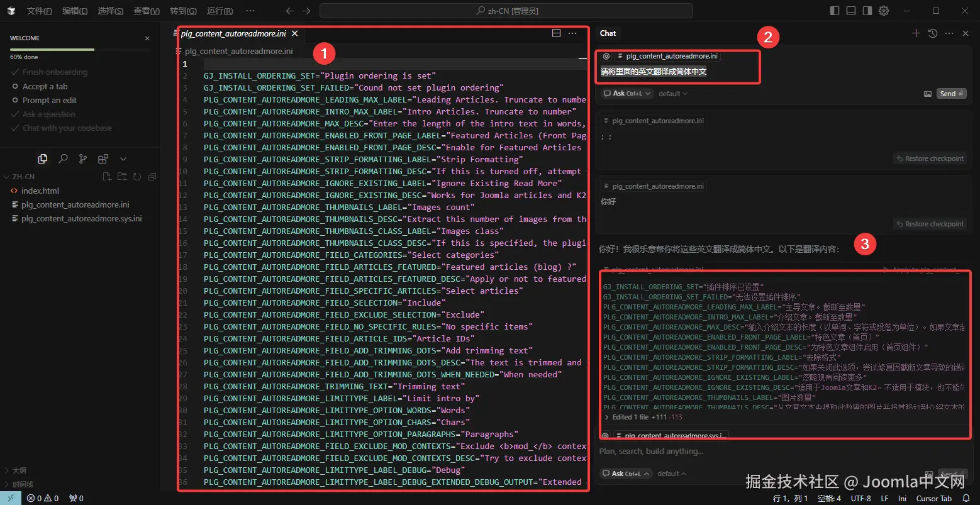This screenshot has height=505, width=980.
Task: Click the Ask a question checked step
Action: coord(48,114)
